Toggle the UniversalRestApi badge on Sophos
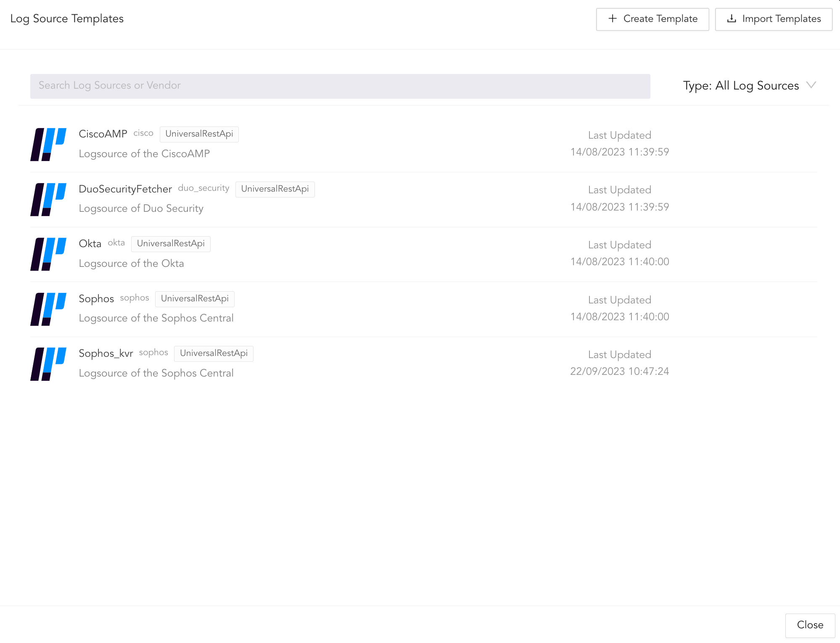 tap(194, 299)
